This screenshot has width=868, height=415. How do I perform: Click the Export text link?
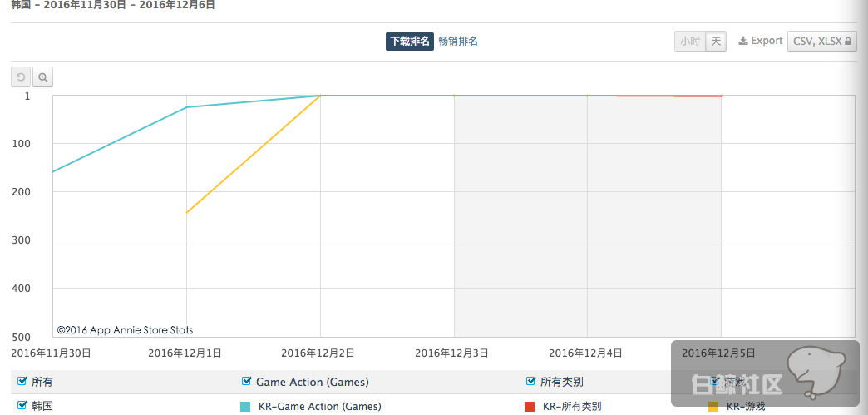coord(767,41)
